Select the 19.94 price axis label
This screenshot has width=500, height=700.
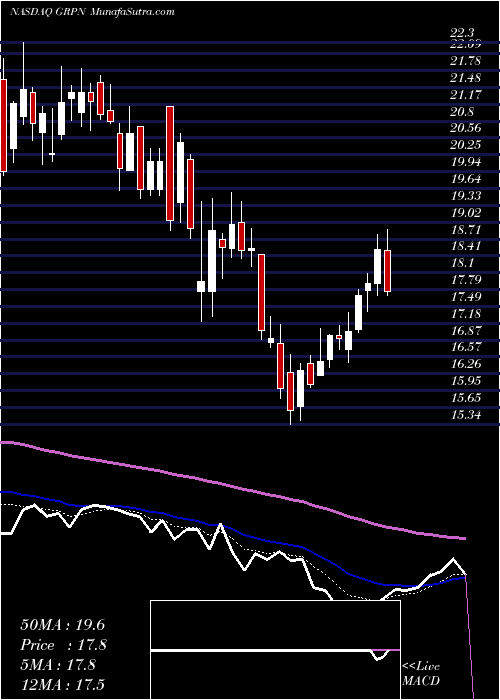pyautogui.click(x=466, y=162)
